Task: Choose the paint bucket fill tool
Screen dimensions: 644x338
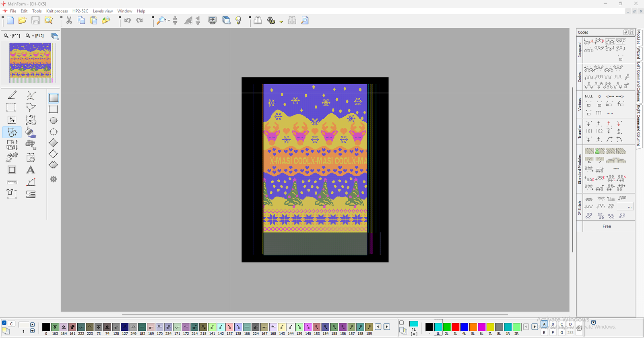Action: coord(31,132)
